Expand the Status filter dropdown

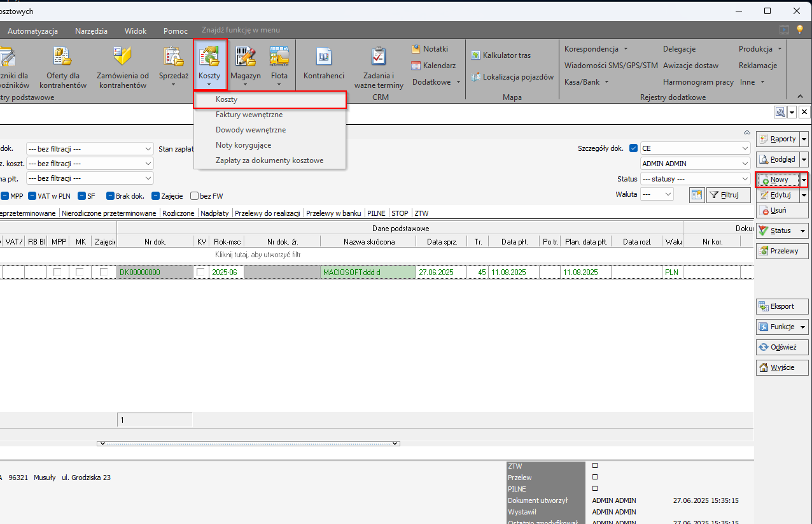tap(745, 180)
